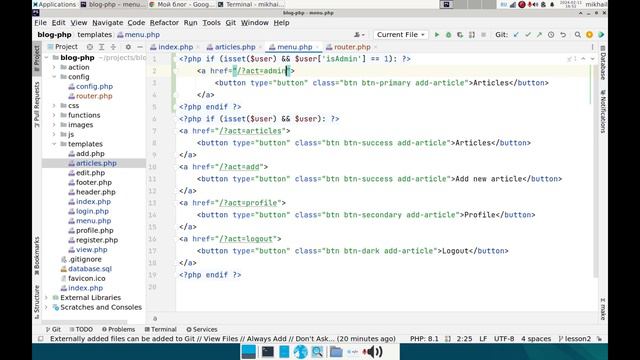Open the make tool window on the right
This screenshot has width=640, height=360.
[x=603, y=309]
